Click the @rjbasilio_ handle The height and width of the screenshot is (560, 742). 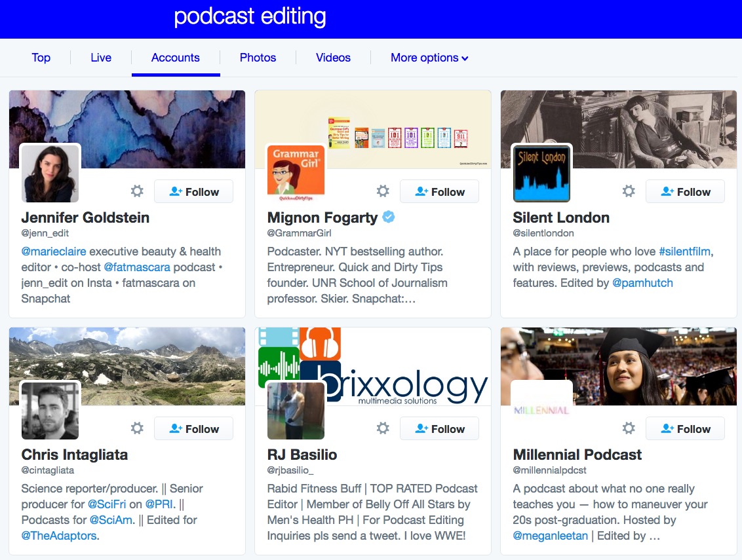click(290, 470)
